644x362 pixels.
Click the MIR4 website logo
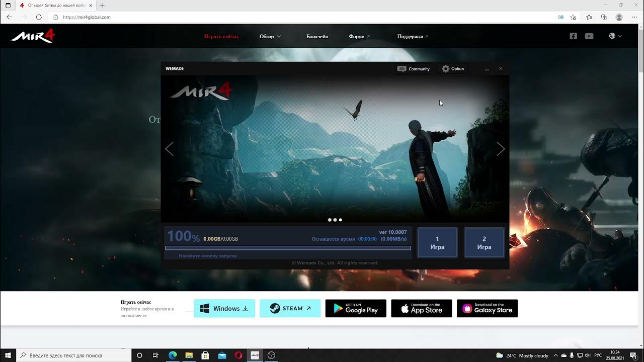pyautogui.click(x=33, y=36)
